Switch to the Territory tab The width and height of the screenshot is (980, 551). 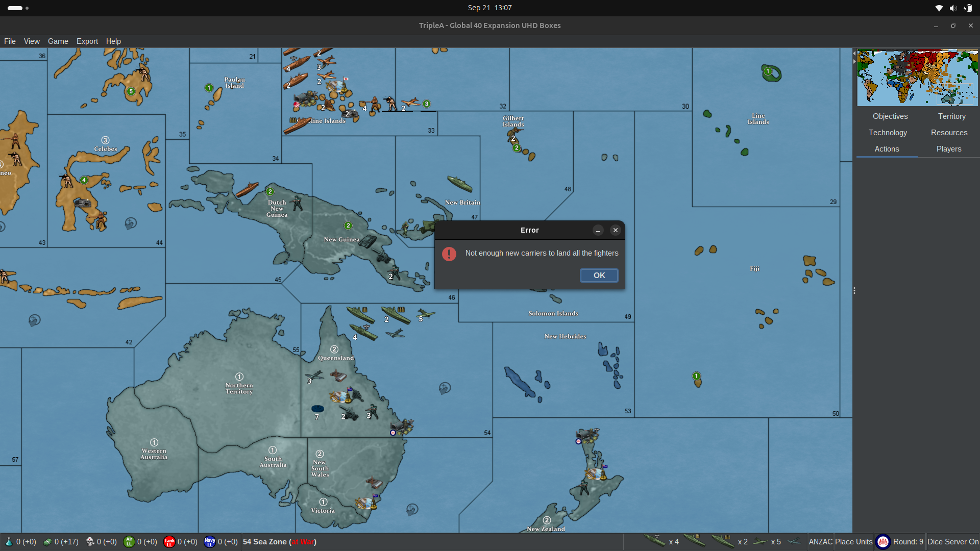[952, 116]
